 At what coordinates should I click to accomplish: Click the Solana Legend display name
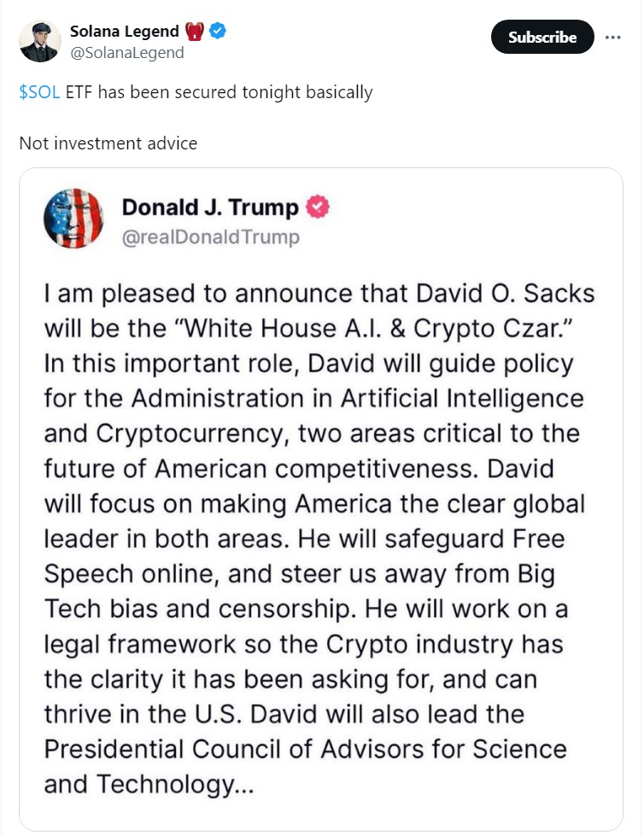pos(124,32)
